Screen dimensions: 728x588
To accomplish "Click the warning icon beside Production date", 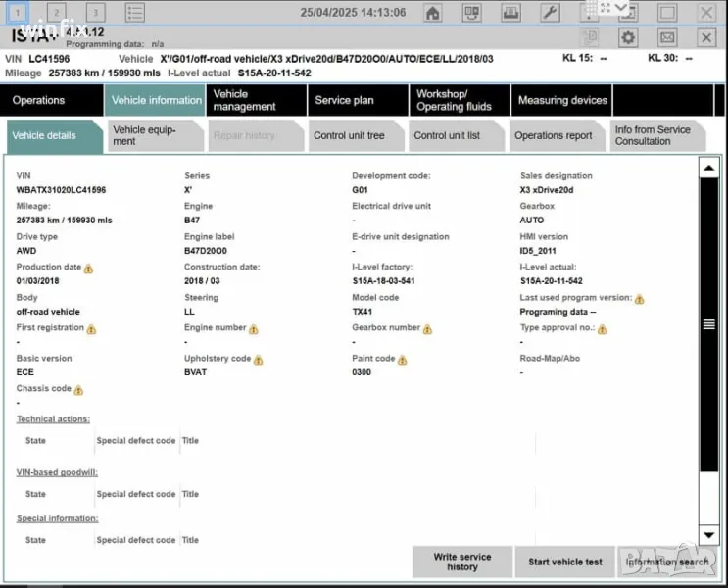I will [x=88, y=268].
